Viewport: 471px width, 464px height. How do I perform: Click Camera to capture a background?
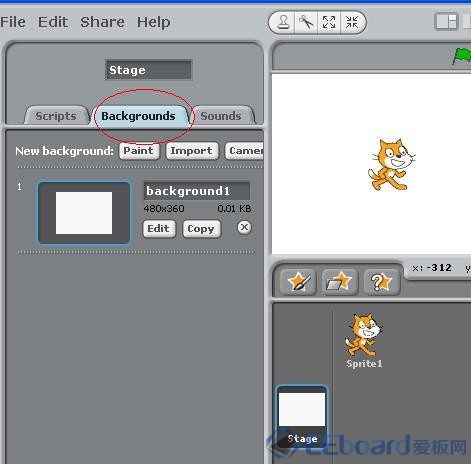coord(244,151)
